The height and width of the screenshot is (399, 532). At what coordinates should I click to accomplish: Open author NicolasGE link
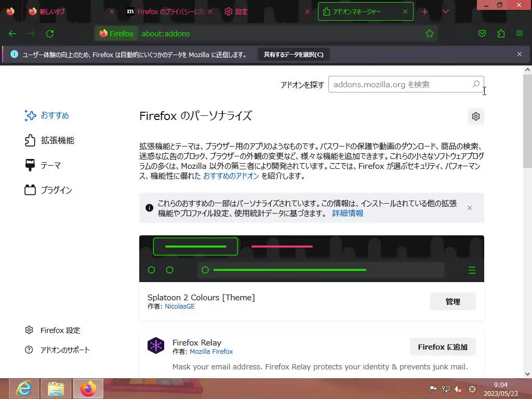pos(180,307)
